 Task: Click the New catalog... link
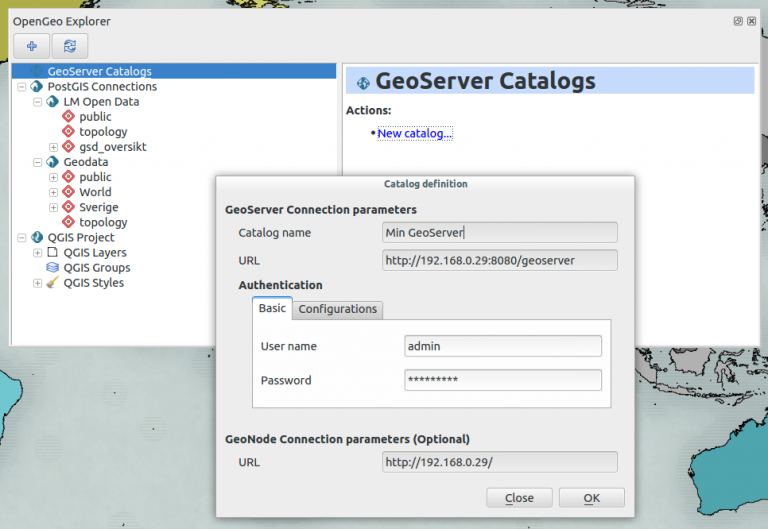(x=415, y=133)
